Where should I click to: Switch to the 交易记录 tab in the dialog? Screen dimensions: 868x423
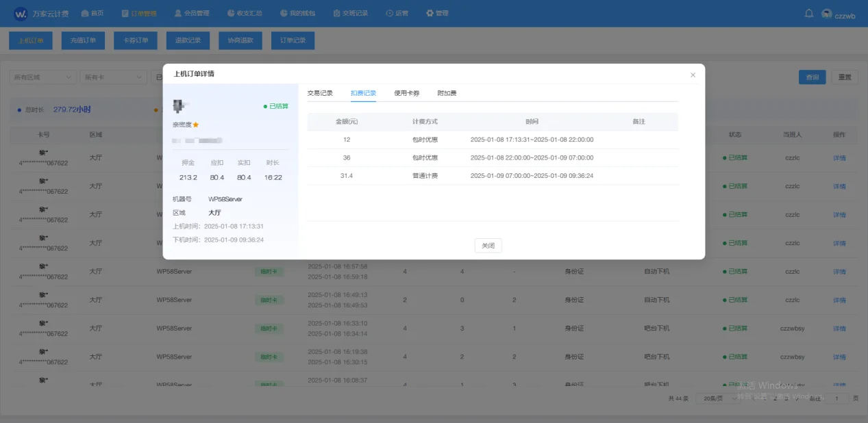coord(320,93)
